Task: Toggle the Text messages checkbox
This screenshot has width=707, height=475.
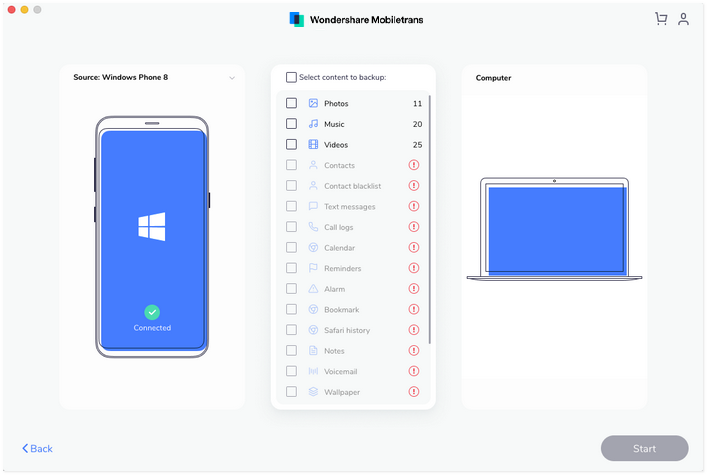Action: (291, 206)
